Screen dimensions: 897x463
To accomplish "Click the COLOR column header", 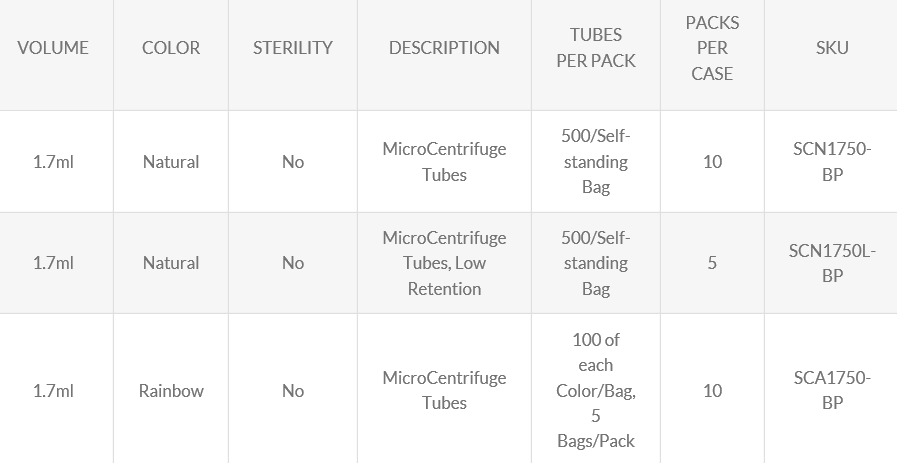I will (x=171, y=48).
